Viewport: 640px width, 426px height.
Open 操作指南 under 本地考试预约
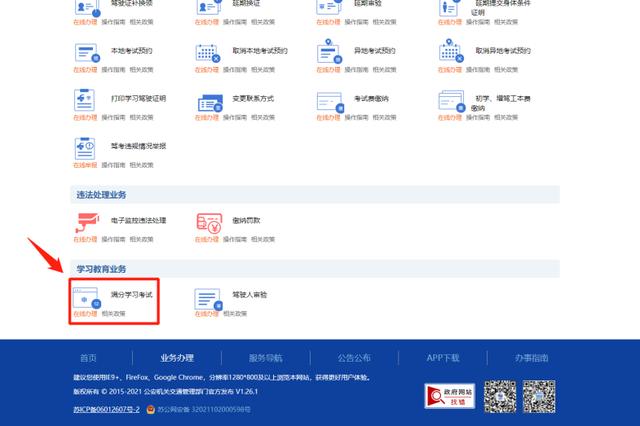(x=113, y=70)
